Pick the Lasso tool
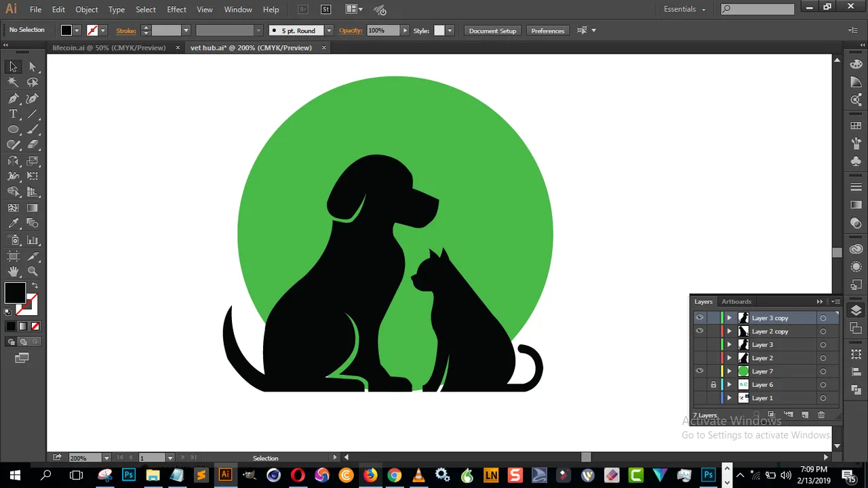The image size is (868, 488). (x=33, y=82)
